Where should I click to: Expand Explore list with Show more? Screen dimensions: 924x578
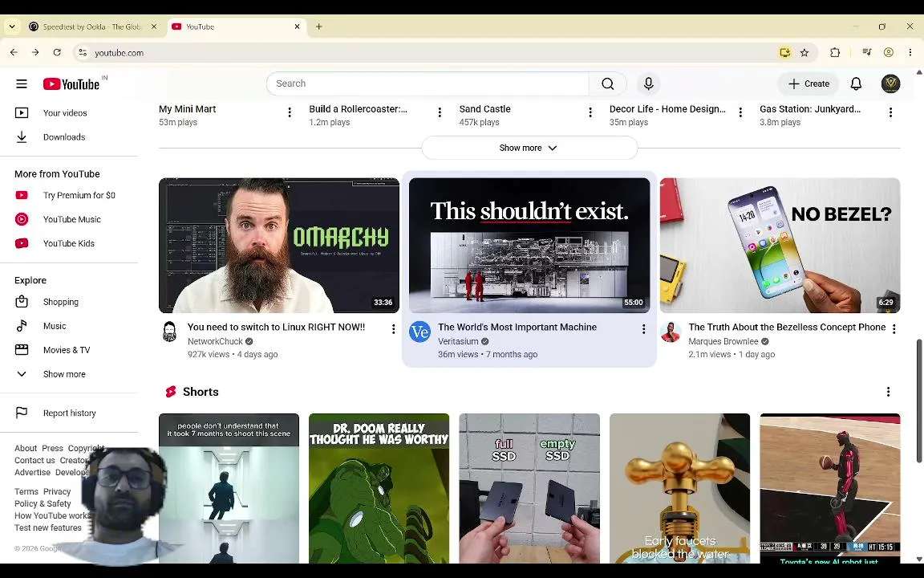point(65,375)
